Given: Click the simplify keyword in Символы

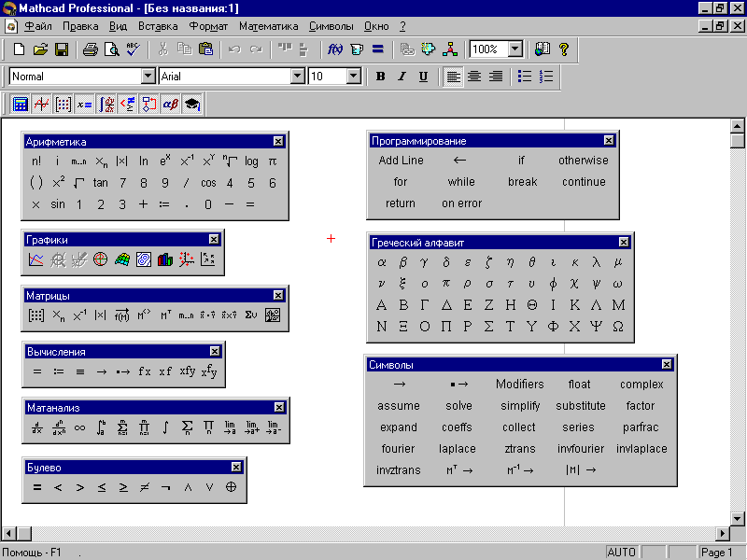Looking at the screenshot, I should click(520, 406).
